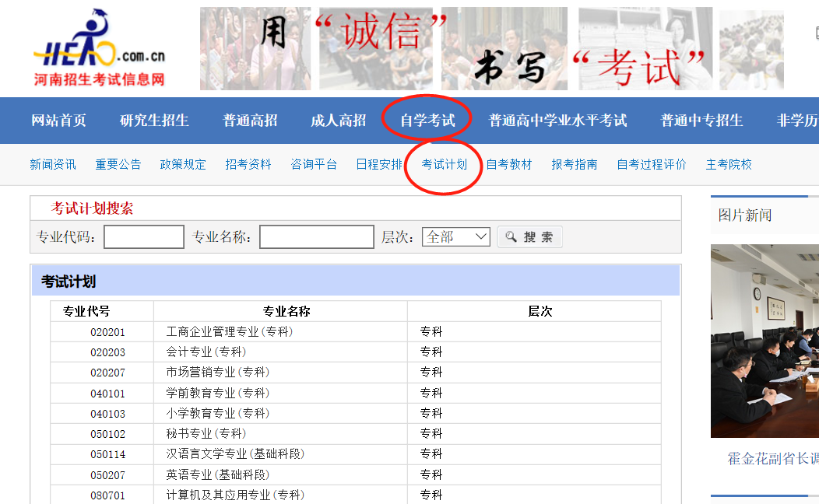The height and width of the screenshot is (504, 819).
Task: Select the 汉语言文学专业(基础科段) entry
Action: 235,454
